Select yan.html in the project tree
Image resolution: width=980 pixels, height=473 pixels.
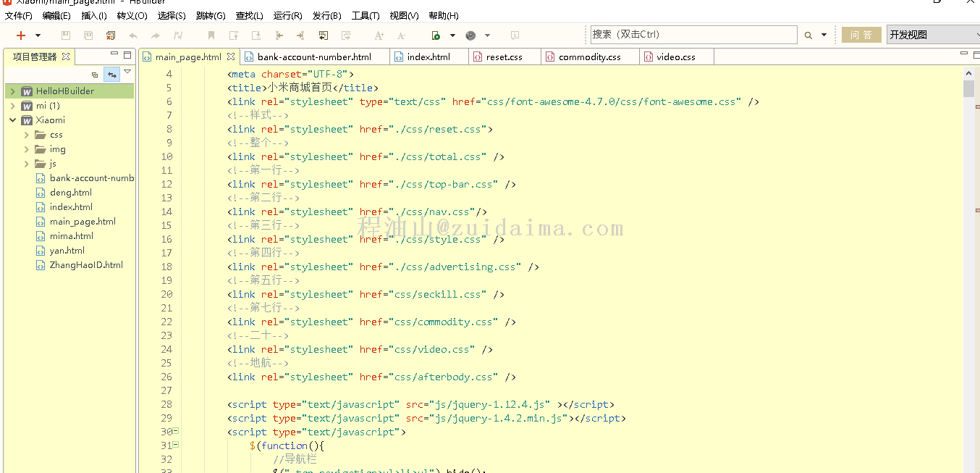click(67, 251)
